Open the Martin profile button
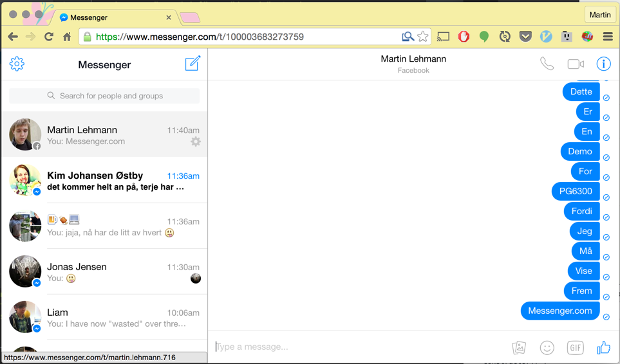Viewport: 620px width, 364px height. (600, 15)
